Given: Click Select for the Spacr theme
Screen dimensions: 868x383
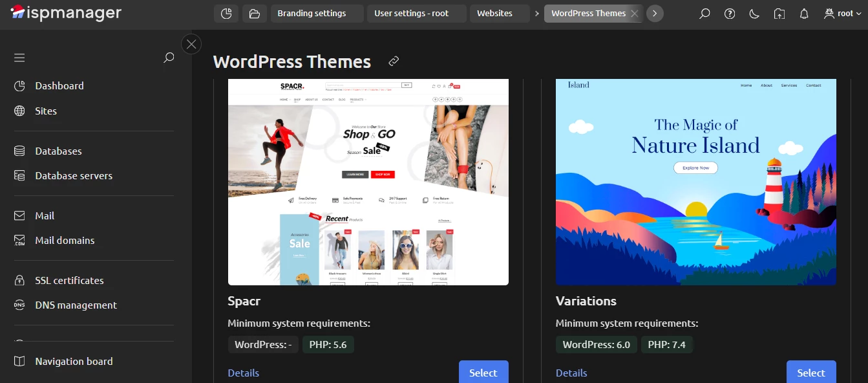Looking at the screenshot, I should tap(483, 372).
